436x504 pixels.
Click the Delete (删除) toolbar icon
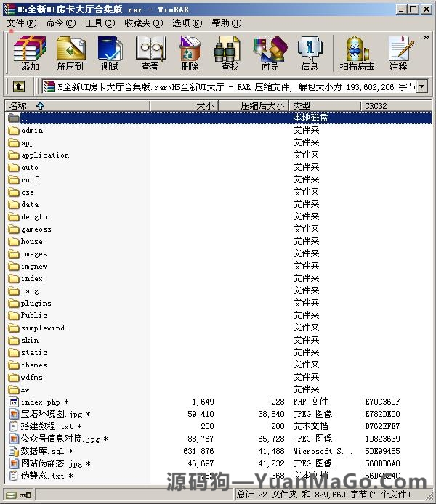tap(190, 53)
